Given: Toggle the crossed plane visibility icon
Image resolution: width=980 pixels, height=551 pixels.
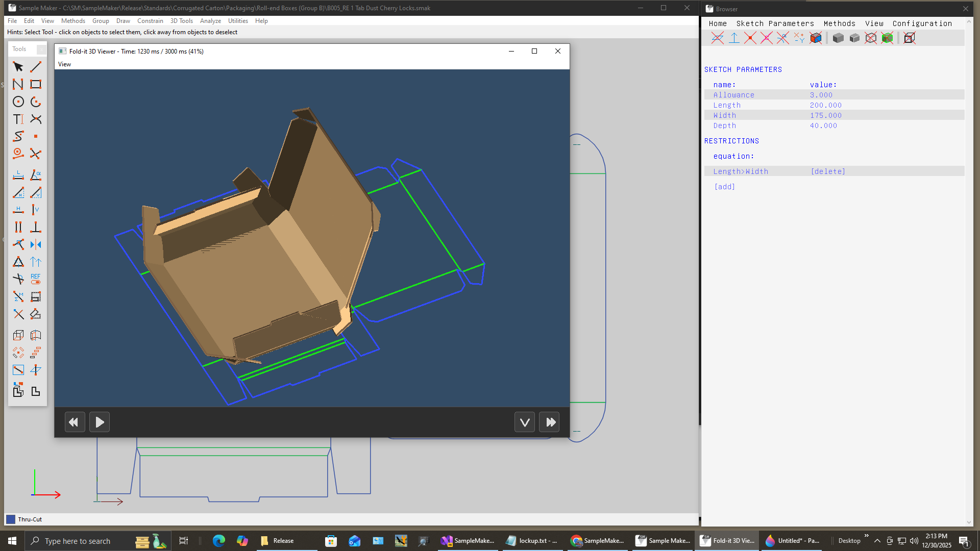Looking at the screenshot, I should click(718, 38).
